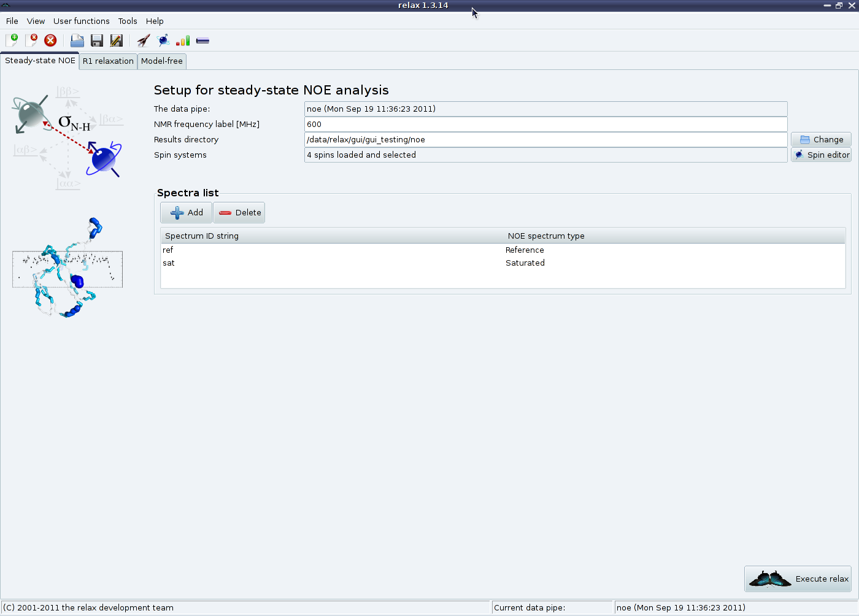Click the red close all analyses icon
This screenshot has height=616, width=859.
pos(50,40)
